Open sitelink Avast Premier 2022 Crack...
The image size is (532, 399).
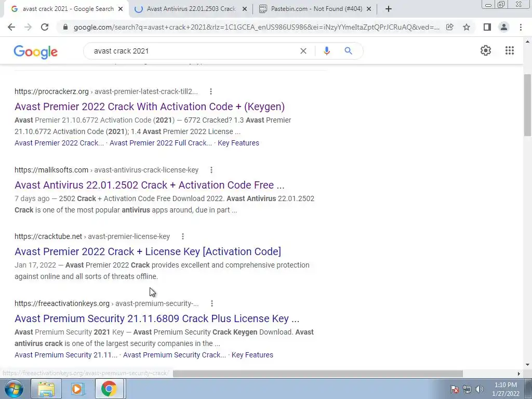coord(59,143)
